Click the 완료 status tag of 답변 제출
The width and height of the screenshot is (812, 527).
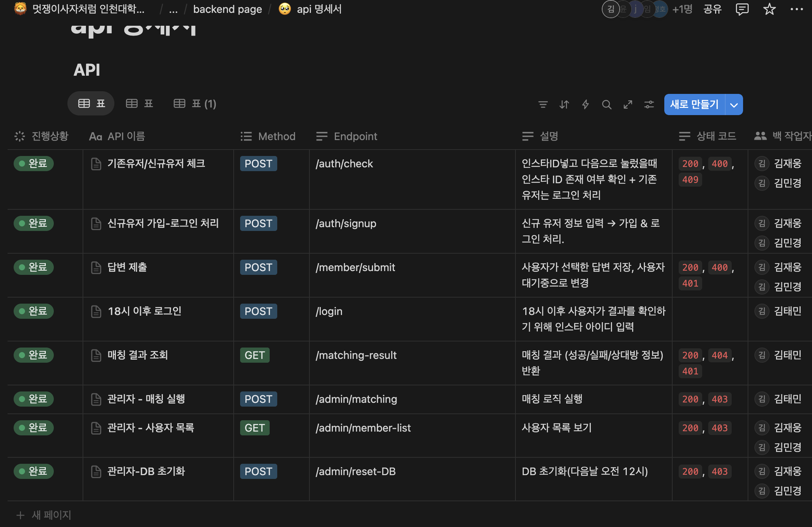click(x=34, y=267)
